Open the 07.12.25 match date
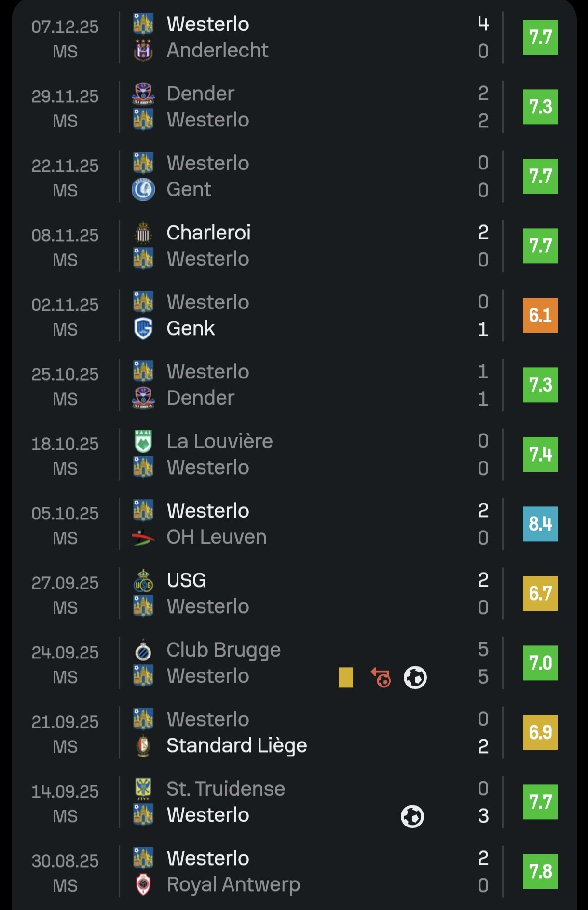The height and width of the screenshot is (910, 588). coord(65,27)
